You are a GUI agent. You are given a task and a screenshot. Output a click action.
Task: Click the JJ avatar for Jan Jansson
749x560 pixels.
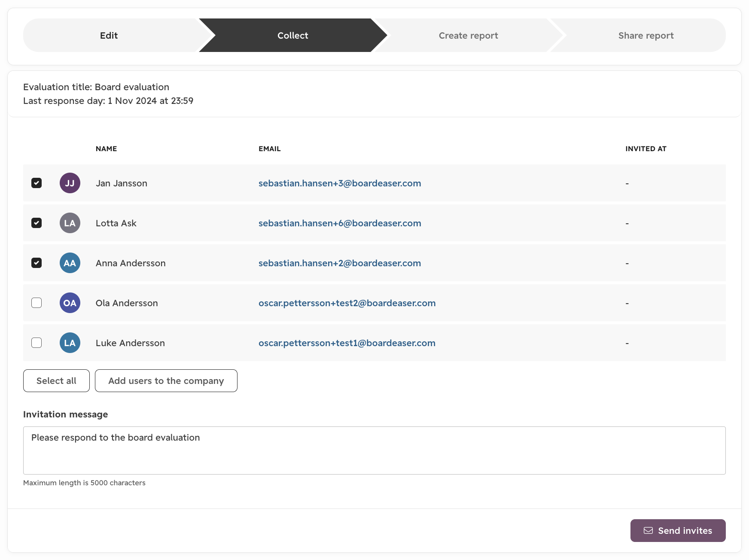click(70, 183)
